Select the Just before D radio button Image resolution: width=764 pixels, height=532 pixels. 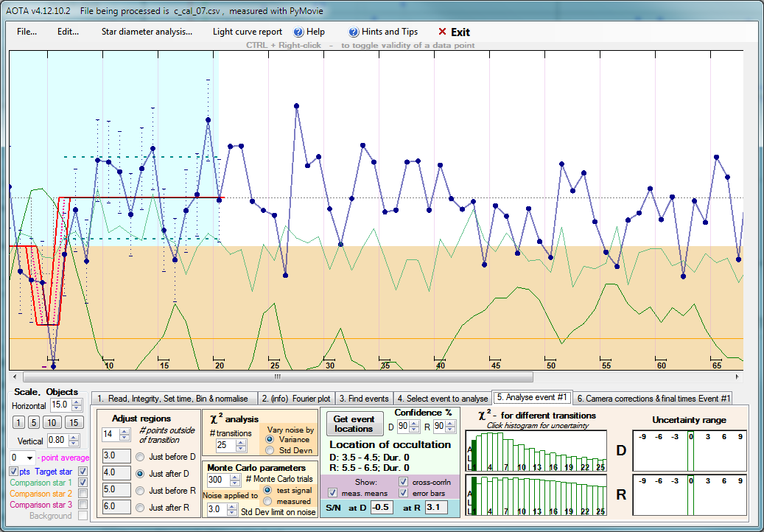pyautogui.click(x=140, y=457)
